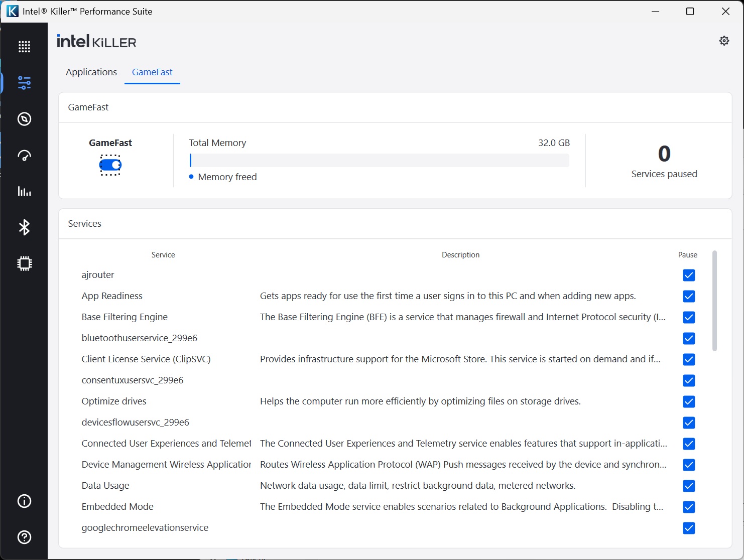
Task: Select the bluetoothuserservice_299e6 service name
Action: click(x=140, y=338)
